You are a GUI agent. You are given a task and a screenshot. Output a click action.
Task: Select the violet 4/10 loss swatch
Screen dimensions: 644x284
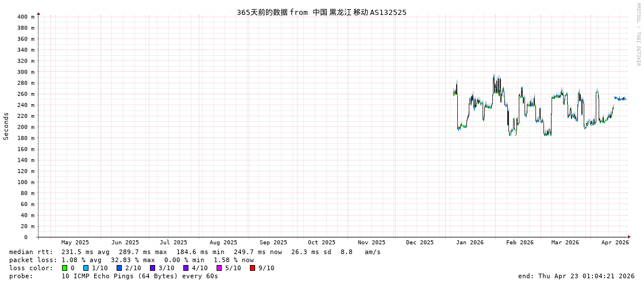pyautogui.click(x=186, y=268)
